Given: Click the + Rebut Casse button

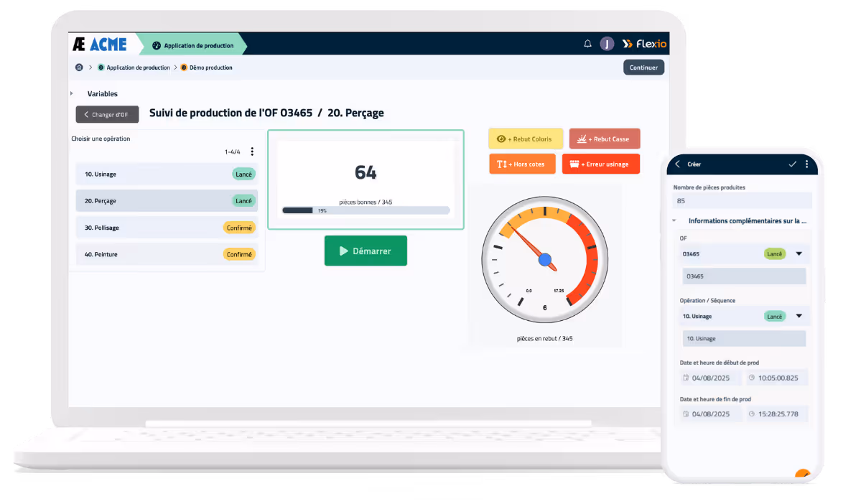Looking at the screenshot, I should [604, 138].
